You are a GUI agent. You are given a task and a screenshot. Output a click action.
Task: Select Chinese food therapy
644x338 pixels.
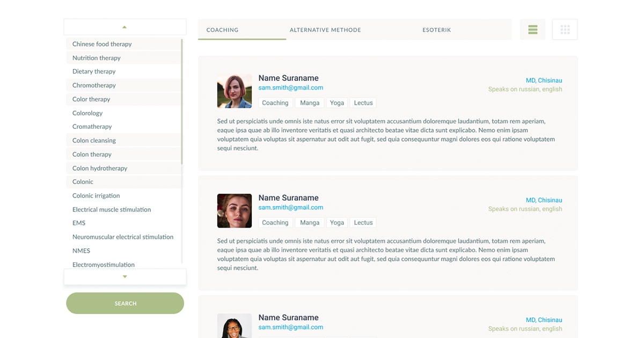tap(123, 44)
